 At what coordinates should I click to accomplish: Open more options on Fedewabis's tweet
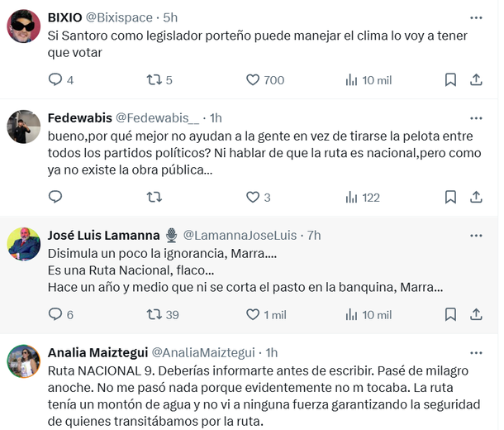pos(476,118)
